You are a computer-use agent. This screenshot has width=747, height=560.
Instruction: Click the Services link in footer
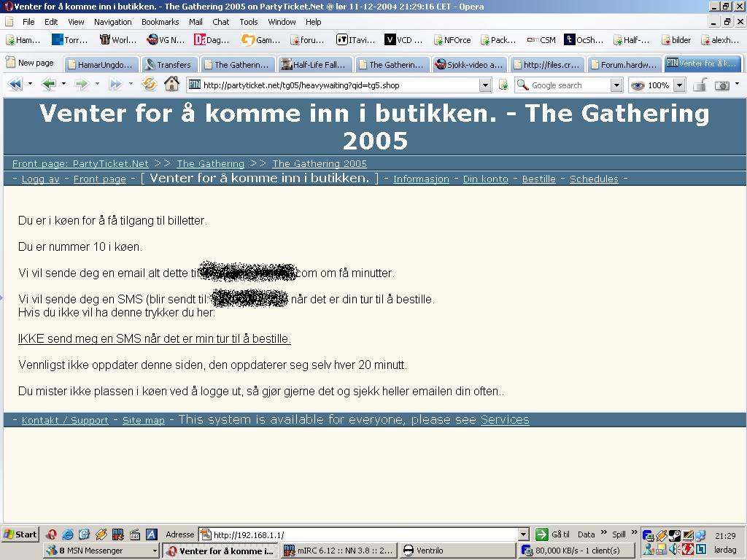(505, 419)
